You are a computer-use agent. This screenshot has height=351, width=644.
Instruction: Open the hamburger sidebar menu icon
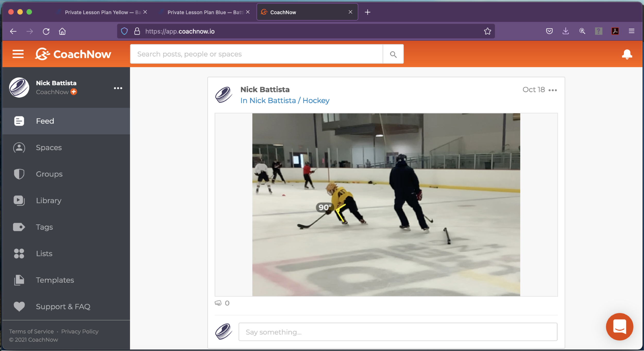[18, 54]
